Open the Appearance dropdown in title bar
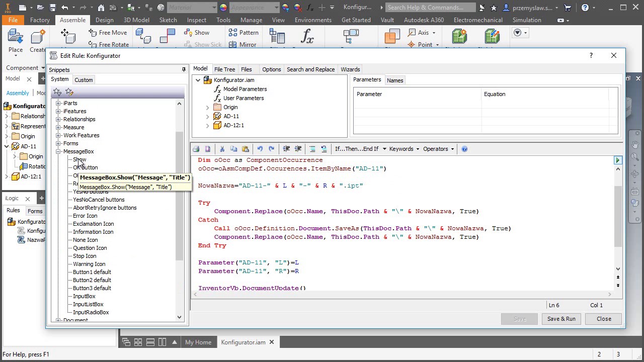The width and height of the screenshot is (644, 362). [276, 8]
